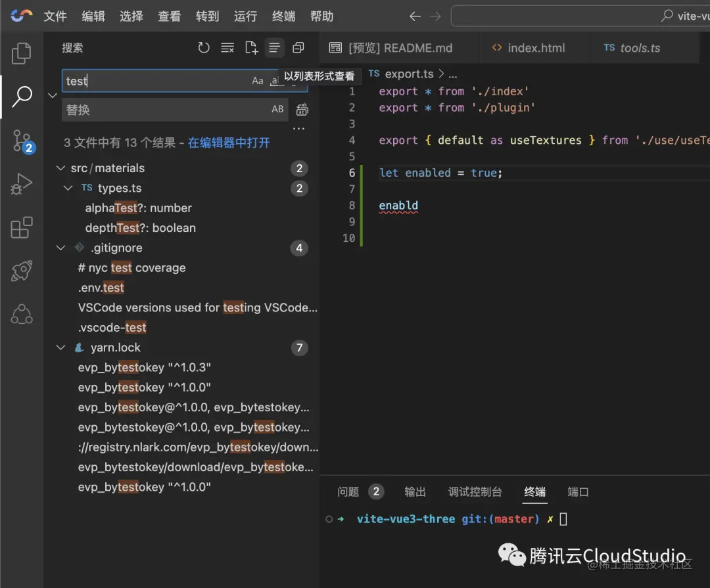Toggle view as list button
The width and height of the screenshot is (710, 588).
point(274,47)
